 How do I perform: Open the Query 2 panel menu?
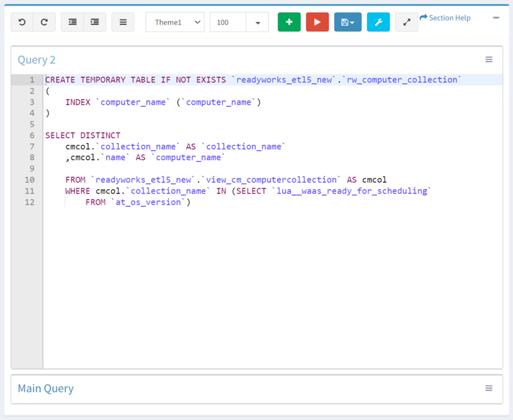coord(489,59)
